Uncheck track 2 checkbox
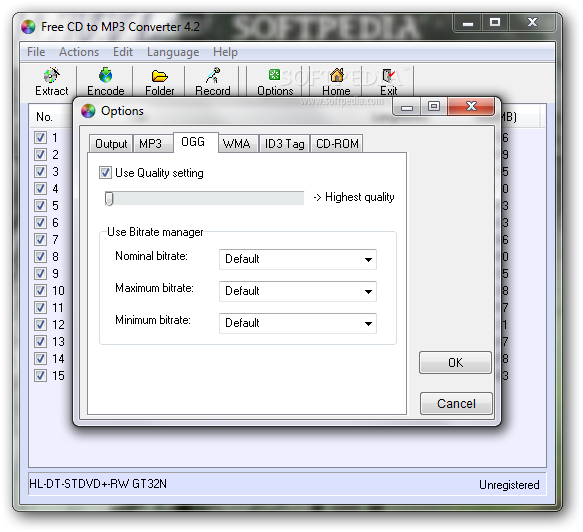Image resolution: width=583 pixels, height=532 pixels. tap(40, 154)
